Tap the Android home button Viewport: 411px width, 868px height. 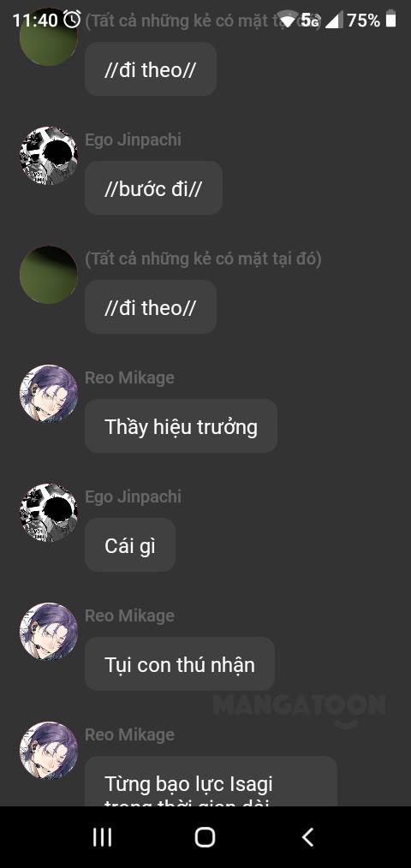(205, 837)
